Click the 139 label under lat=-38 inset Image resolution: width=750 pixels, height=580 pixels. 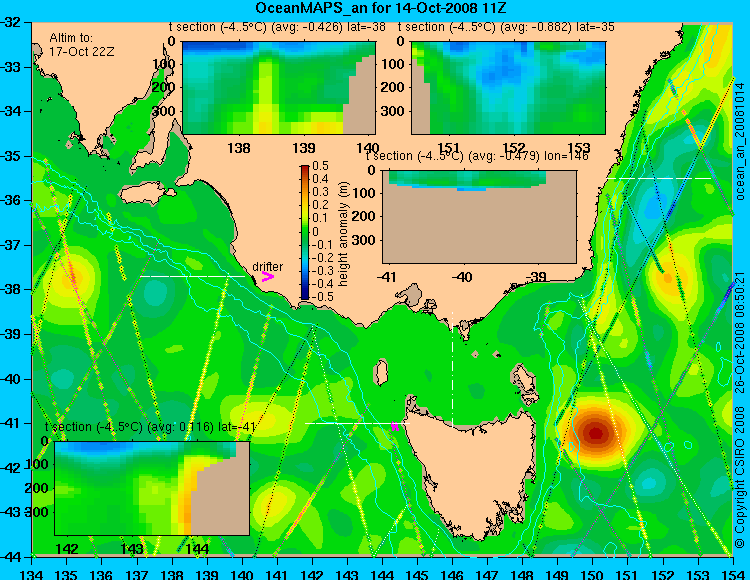[304, 148]
